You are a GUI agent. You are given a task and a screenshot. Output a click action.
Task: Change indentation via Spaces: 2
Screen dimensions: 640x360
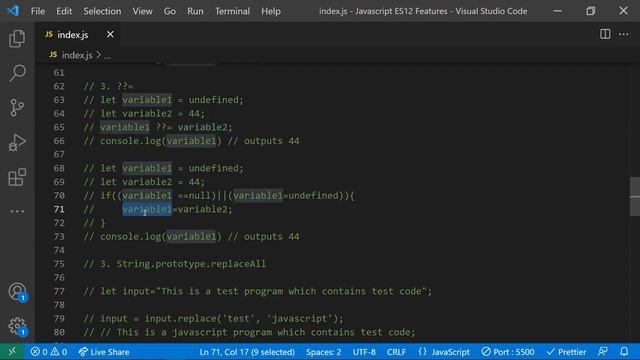[323, 352]
